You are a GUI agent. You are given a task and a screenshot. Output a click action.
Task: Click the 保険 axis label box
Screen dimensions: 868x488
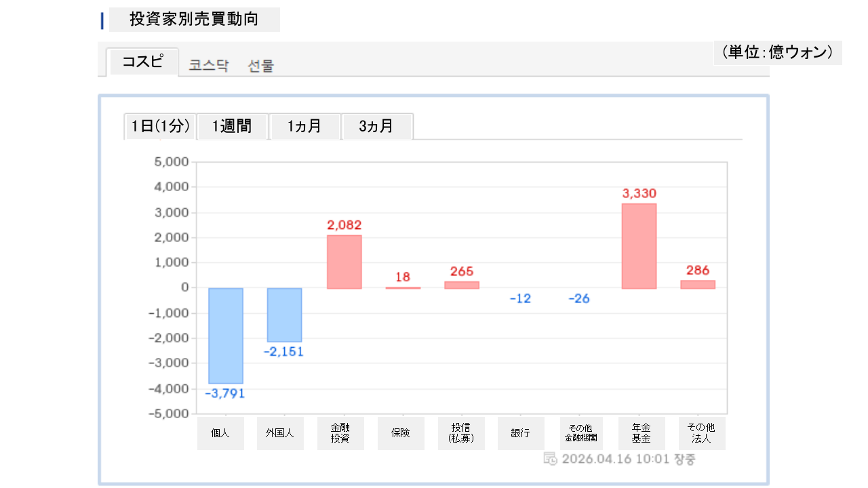click(x=401, y=433)
